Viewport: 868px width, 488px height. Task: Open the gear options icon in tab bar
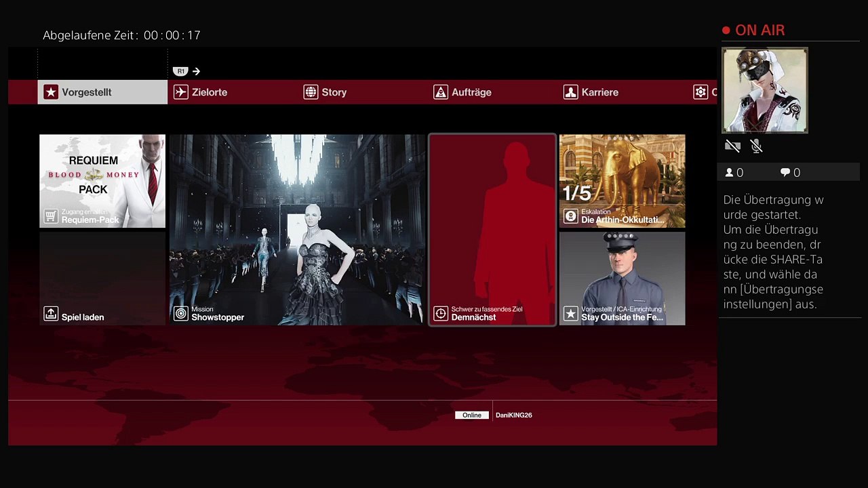pos(701,92)
